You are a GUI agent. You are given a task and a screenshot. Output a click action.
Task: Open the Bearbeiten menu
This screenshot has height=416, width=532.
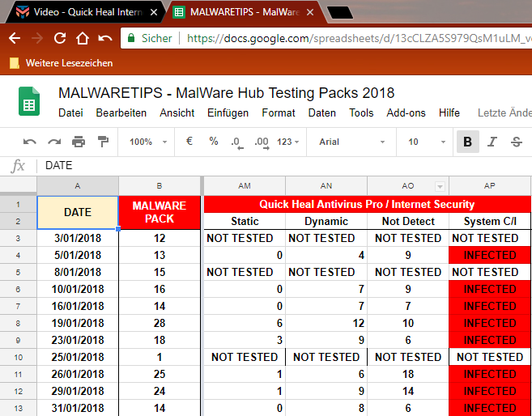[121, 112]
